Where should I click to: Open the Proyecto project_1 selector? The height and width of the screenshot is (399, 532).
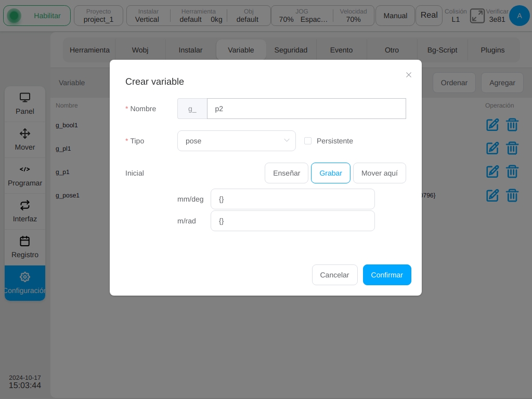point(98,16)
